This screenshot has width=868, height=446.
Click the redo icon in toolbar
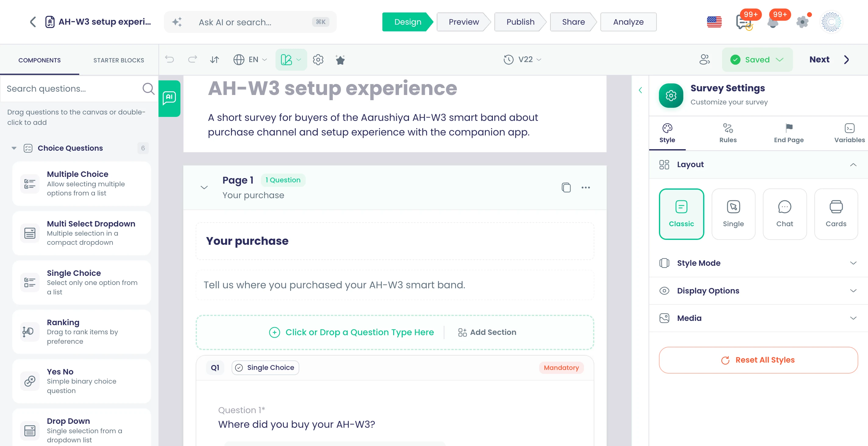[x=192, y=60]
